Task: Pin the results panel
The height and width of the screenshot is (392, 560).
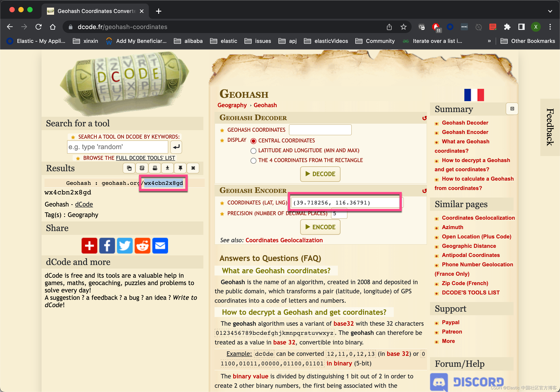Action: coord(180,168)
